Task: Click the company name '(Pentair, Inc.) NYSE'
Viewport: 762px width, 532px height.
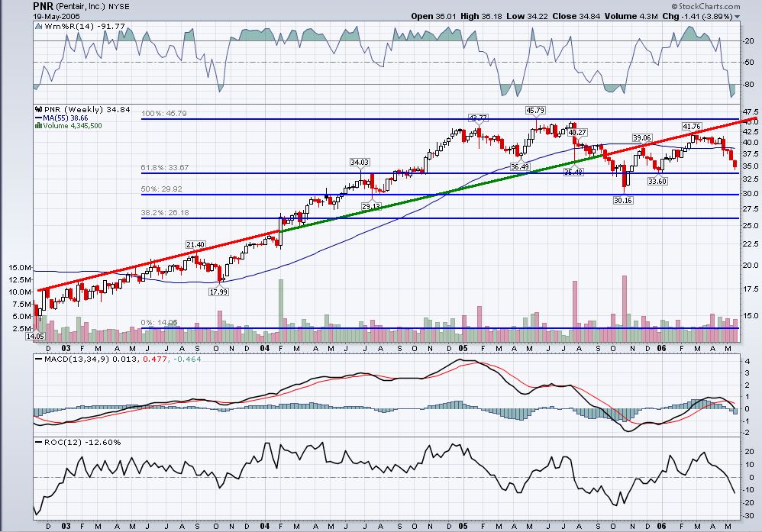Action: pos(92,7)
